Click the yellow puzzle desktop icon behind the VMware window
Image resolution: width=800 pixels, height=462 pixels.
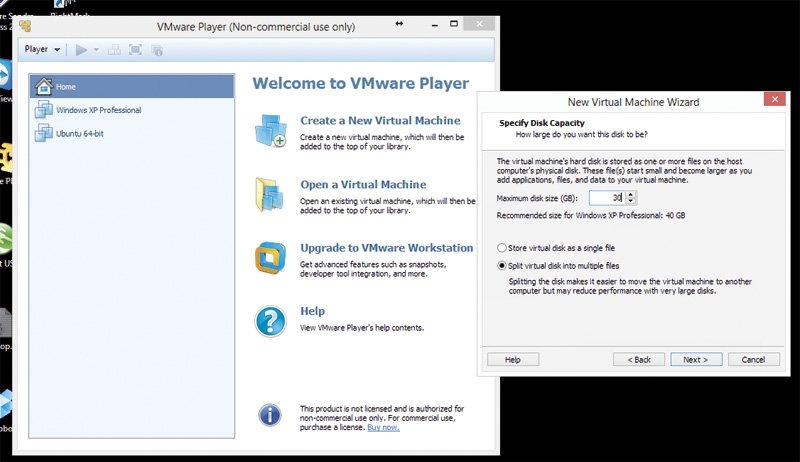pos(6,157)
